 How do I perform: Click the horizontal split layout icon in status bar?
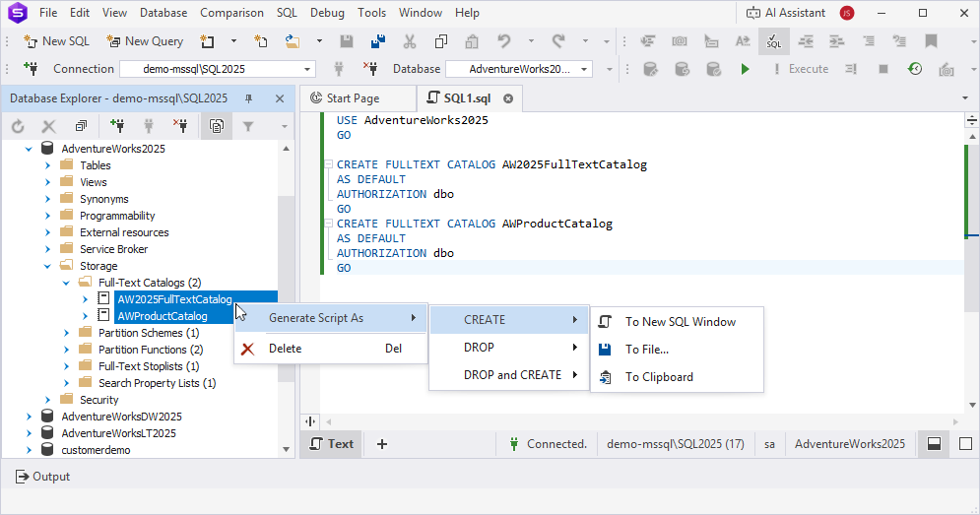[934, 444]
